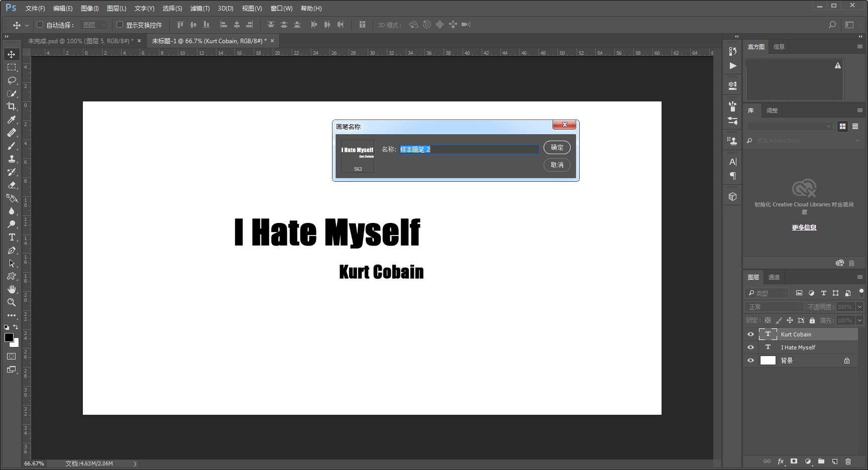
Task: Toggle lock all layer attributes padlock
Action: click(812, 320)
